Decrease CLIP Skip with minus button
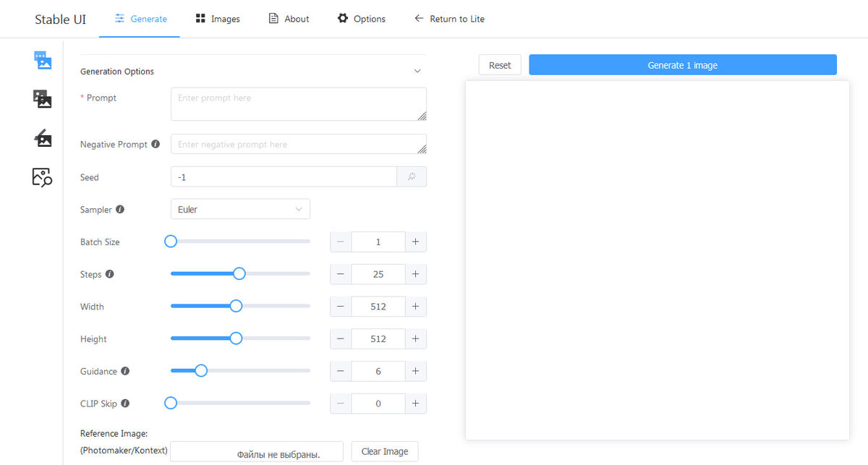This screenshot has height=465, width=868. pos(341,404)
